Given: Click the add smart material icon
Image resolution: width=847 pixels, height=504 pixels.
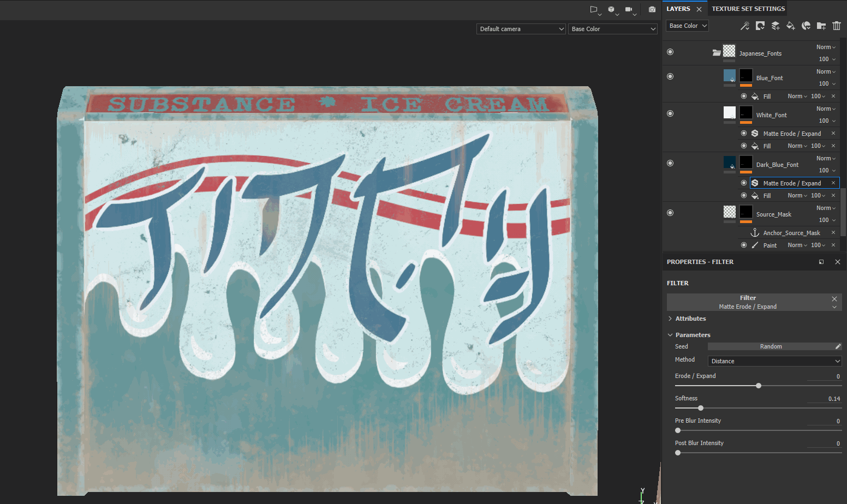Looking at the screenshot, I should tap(806, 26).
